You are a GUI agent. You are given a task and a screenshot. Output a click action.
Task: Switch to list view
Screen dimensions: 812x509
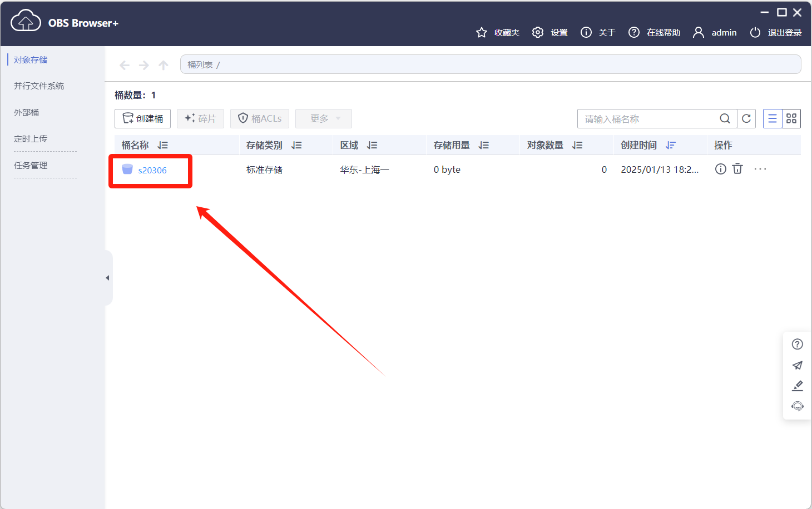coord(772,118)
